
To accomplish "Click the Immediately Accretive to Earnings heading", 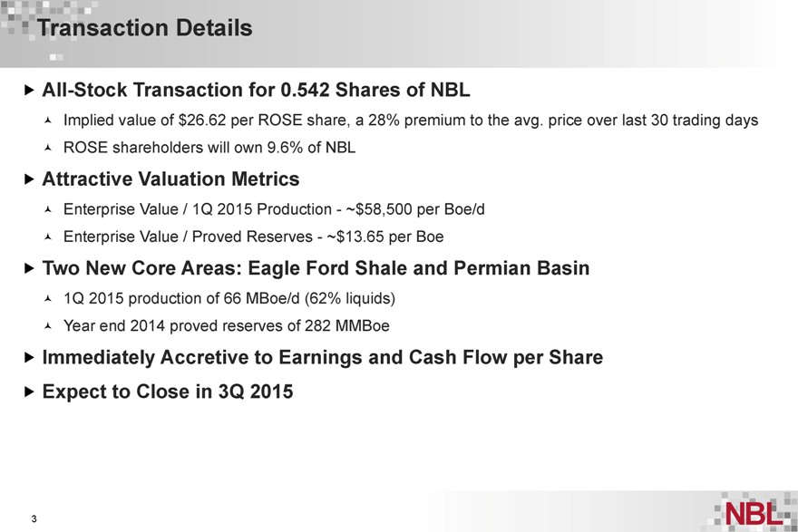I will coord(322,357).
